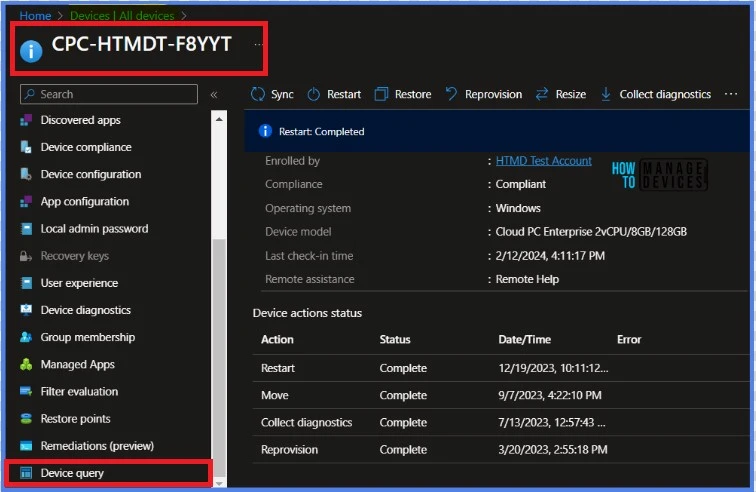The height and width of the screenshot is (492, 756).
Task: Click the Managed Apps icon
Action: click(x=26, y=365)
